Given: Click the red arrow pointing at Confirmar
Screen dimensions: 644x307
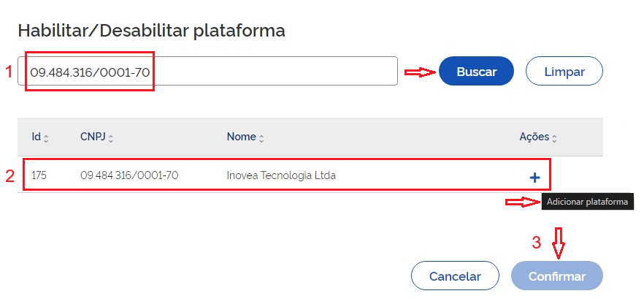Looking at the screenshot, I should coord(557,244).
